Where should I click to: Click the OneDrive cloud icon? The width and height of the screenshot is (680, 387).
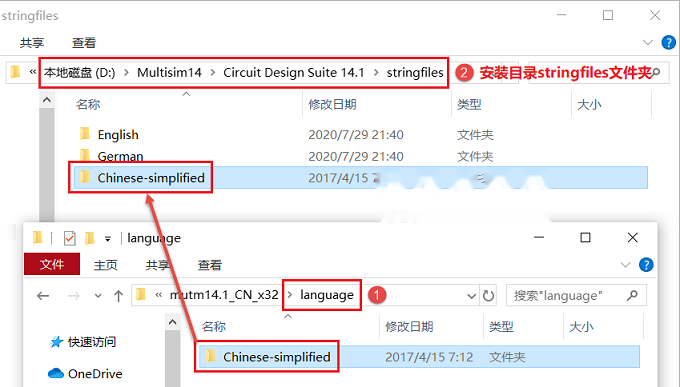56,373
